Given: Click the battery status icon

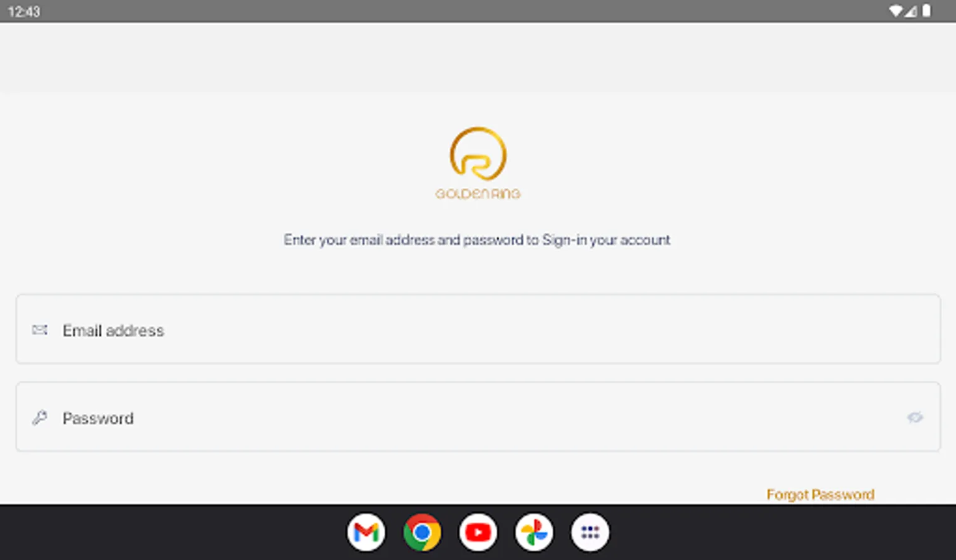Looking at the screenshot, I should point(927,11).
